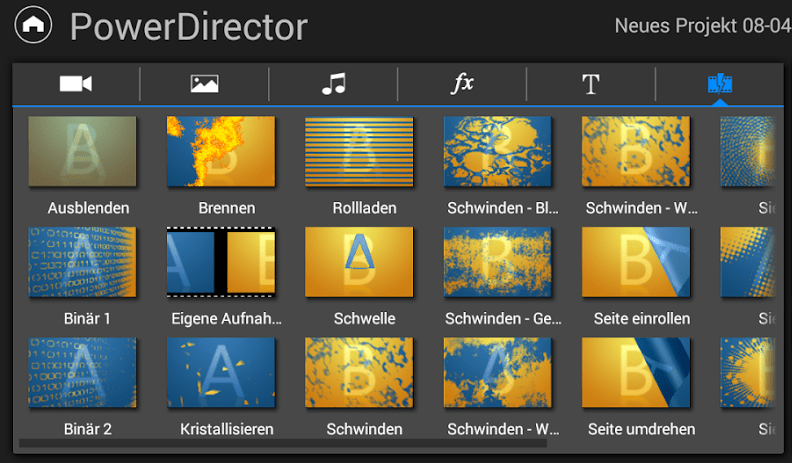This screenshot has width=792, height=463.
Task: Click the Kristallisieren label text
Action: [227, 429]
